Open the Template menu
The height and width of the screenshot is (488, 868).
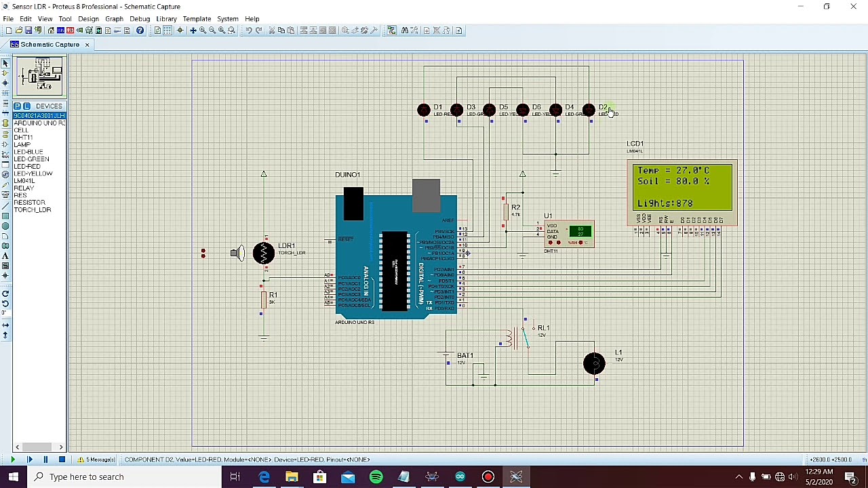click(197, 18)
